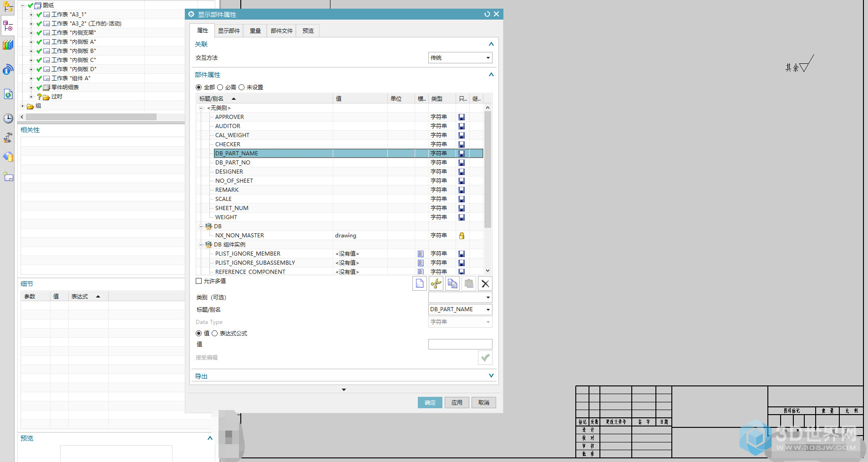Click the green Accept Edit checkmark

[x=485, y=358]
